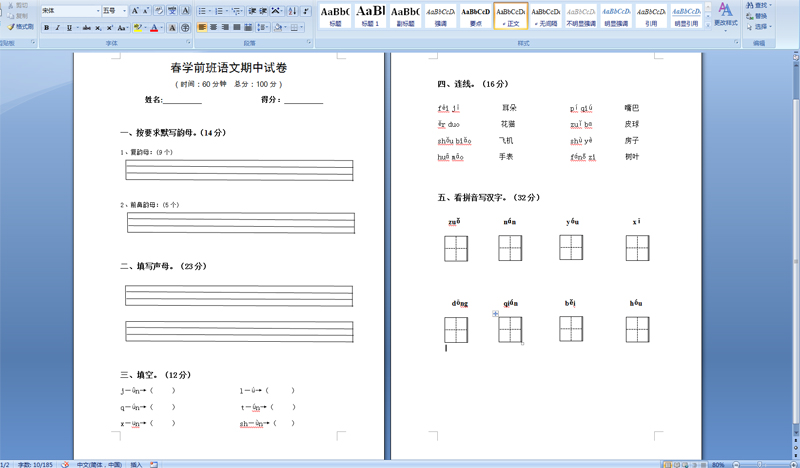Open font color dropdown arrow
This screenshot has width=800, height=468.
point(162,28)
